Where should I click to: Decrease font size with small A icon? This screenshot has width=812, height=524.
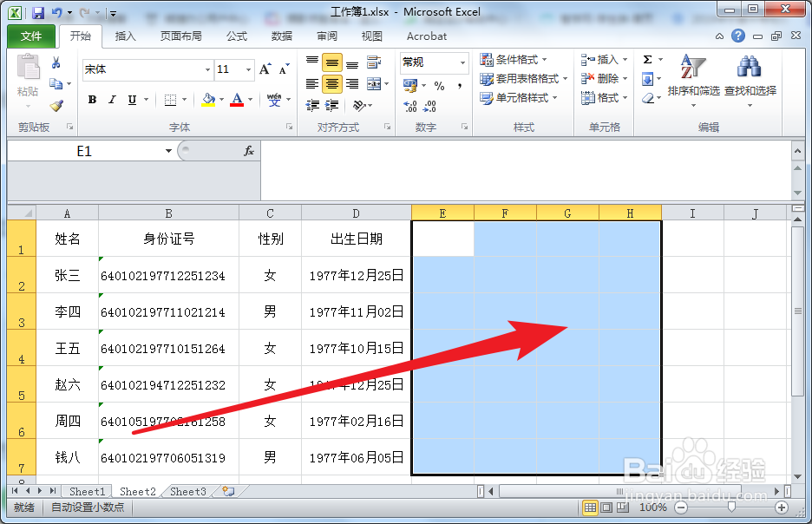point(284,69)
